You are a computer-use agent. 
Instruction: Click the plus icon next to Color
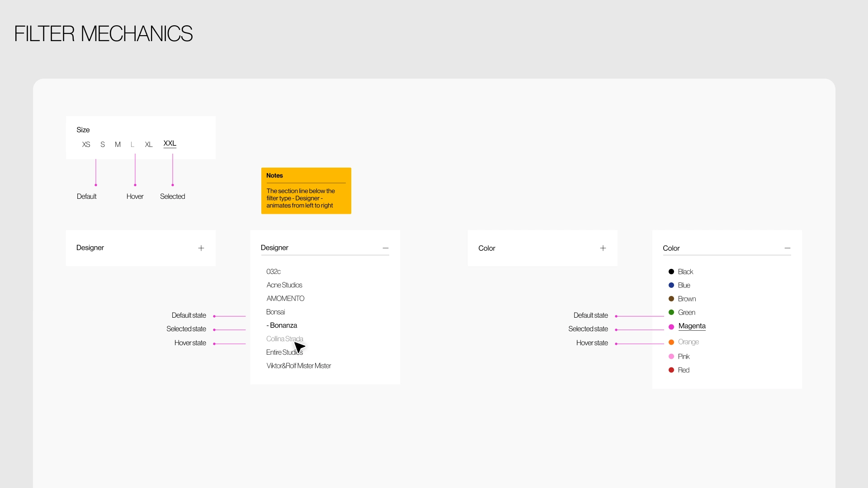click(603, 248)
